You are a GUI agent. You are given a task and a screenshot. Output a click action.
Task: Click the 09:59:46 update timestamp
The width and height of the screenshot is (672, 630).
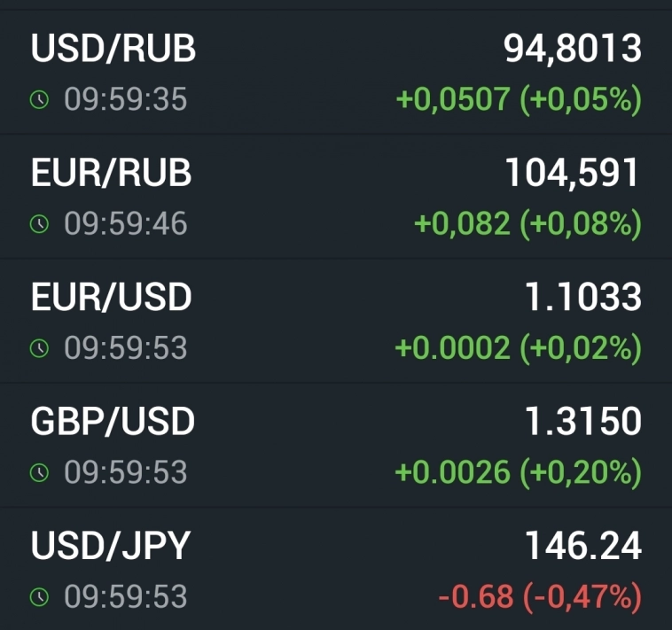pyautogui.click(x=125, y=224)
